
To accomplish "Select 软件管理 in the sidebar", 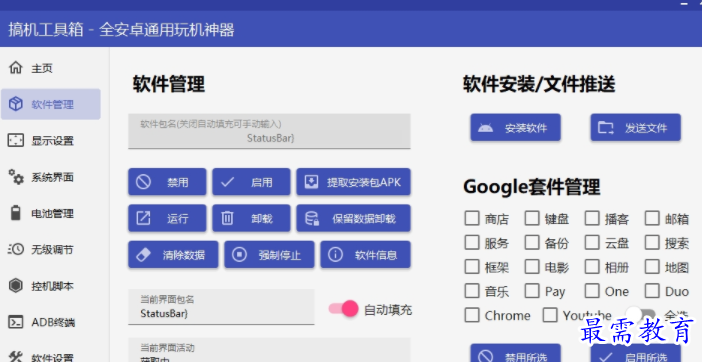I will (51, 104).
